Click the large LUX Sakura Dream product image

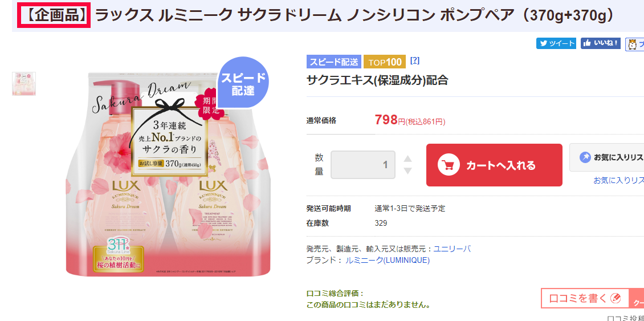(168, 173)
